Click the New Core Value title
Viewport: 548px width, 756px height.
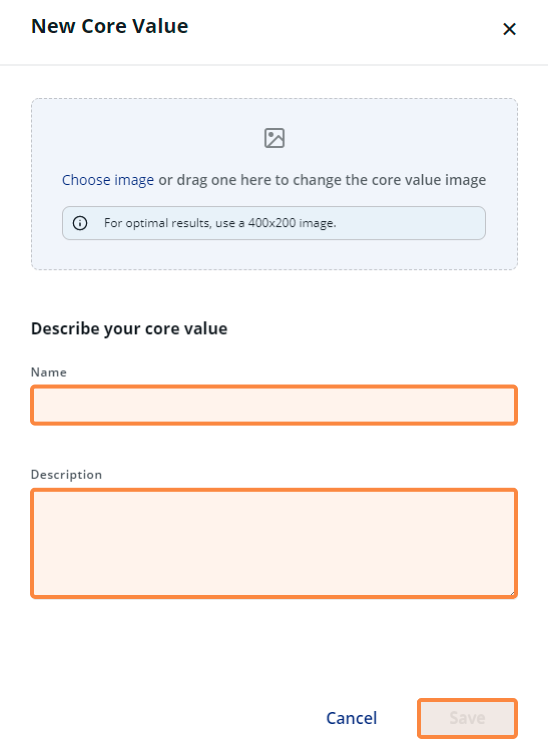click(110, 26)
